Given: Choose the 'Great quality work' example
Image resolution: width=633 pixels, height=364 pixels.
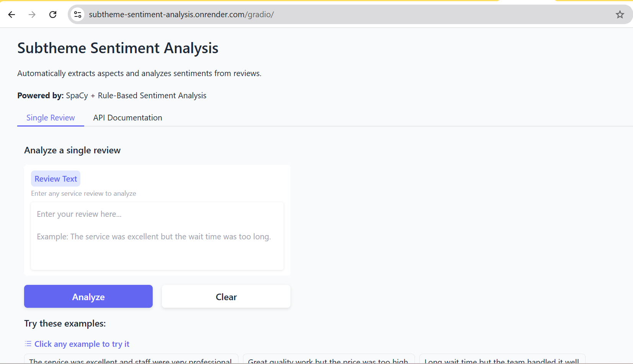Looking at the screenshot, I should (328, 360).
